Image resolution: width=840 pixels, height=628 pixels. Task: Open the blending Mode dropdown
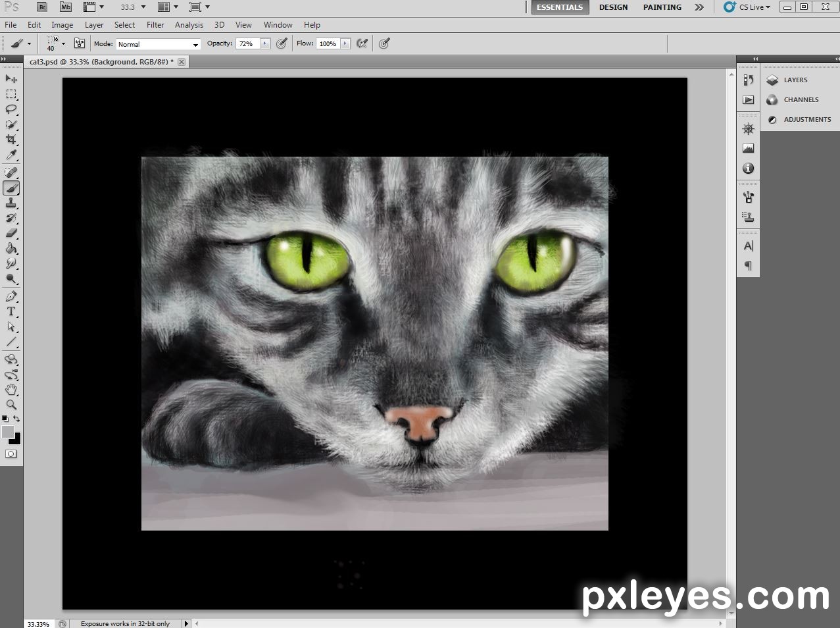click(x=158, y=44)
